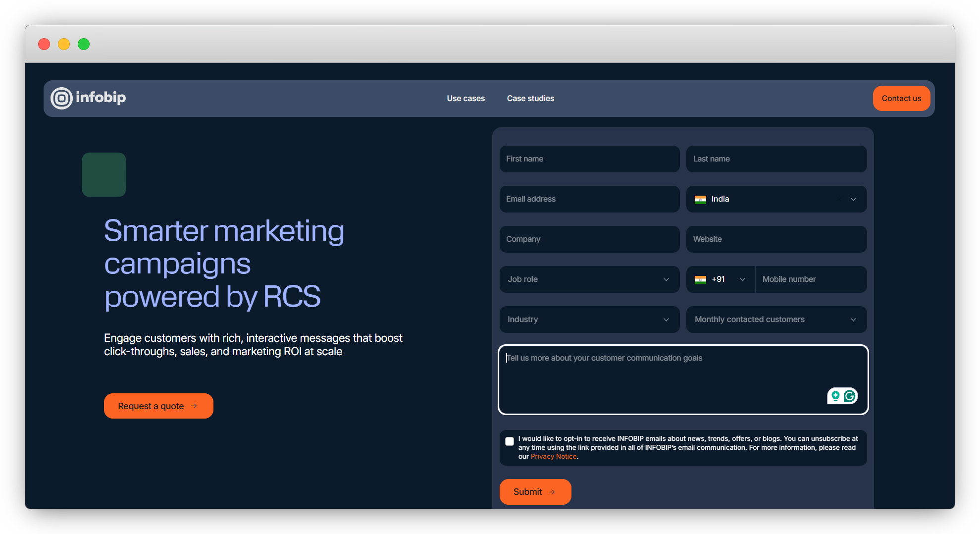
Task: Expand the +91 phone code selector
Action: 720,279
